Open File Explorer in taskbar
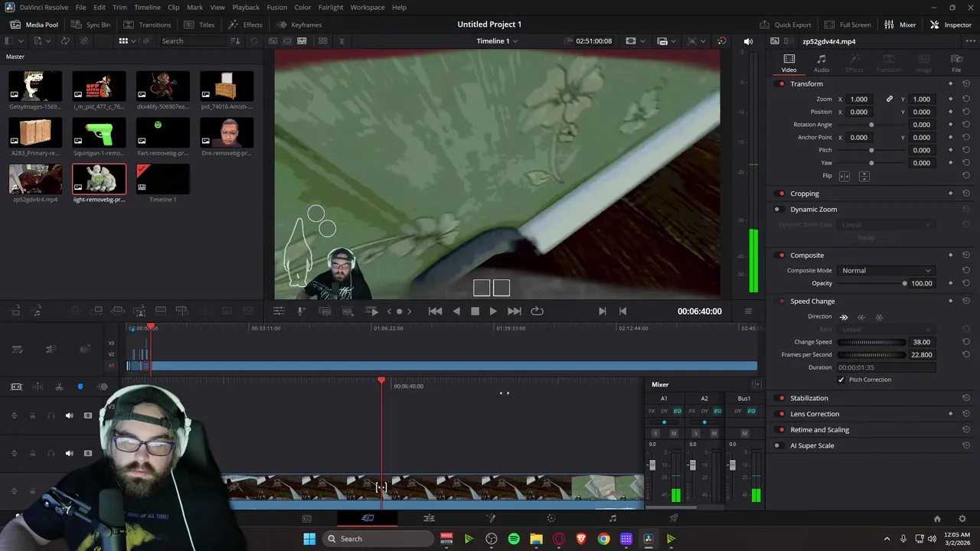This screenshot has width=980, height=551. (536, 539)
